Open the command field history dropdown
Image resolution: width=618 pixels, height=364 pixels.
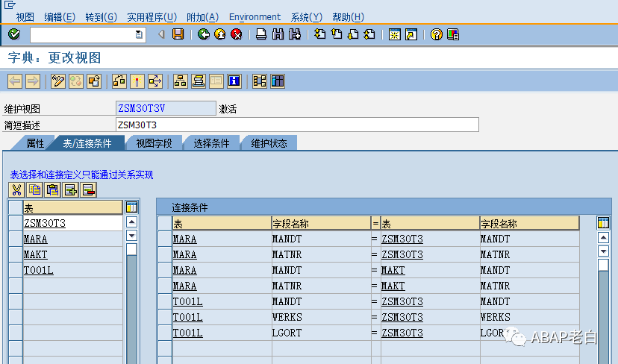tap(139, 34)
